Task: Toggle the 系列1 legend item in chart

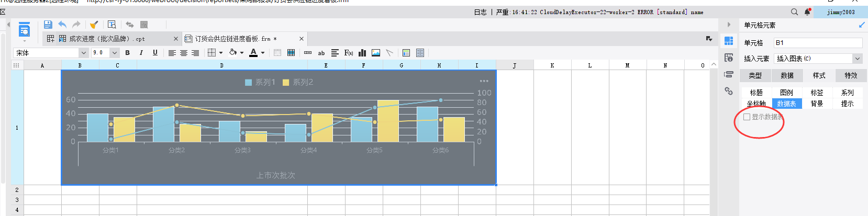Action: point(260,82)
